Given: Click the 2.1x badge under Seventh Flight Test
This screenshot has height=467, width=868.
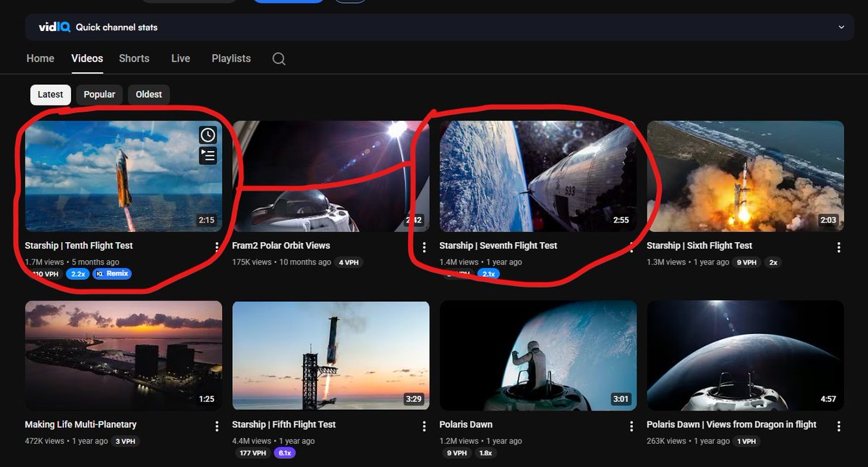Looking at the screenshot, I should coord(488,274).
